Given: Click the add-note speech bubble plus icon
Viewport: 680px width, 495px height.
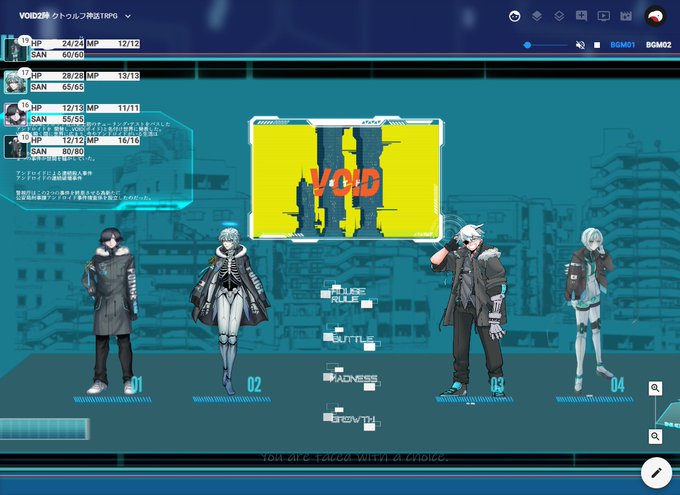Looking at the screenshot, I should [x=581, y=16].
